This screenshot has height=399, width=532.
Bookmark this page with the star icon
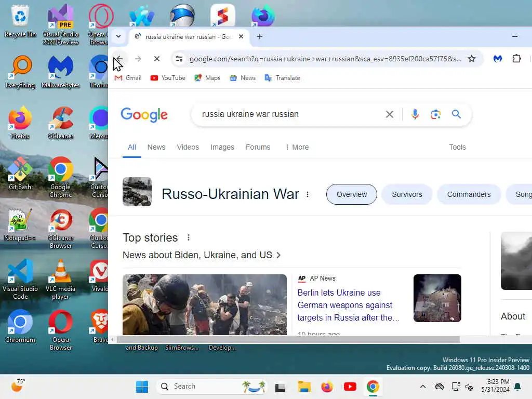coord(472,59)
